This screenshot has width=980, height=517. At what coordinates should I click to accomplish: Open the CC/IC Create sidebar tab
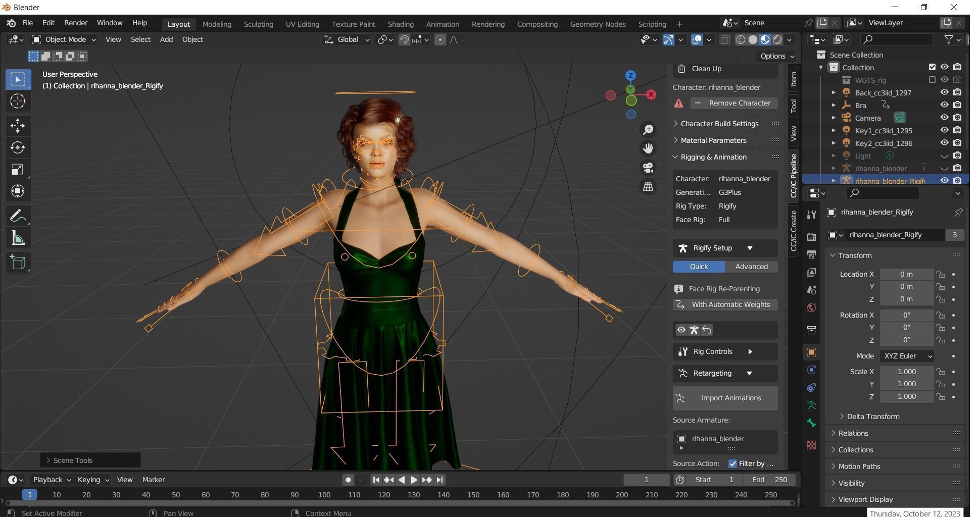coord(794,231)
